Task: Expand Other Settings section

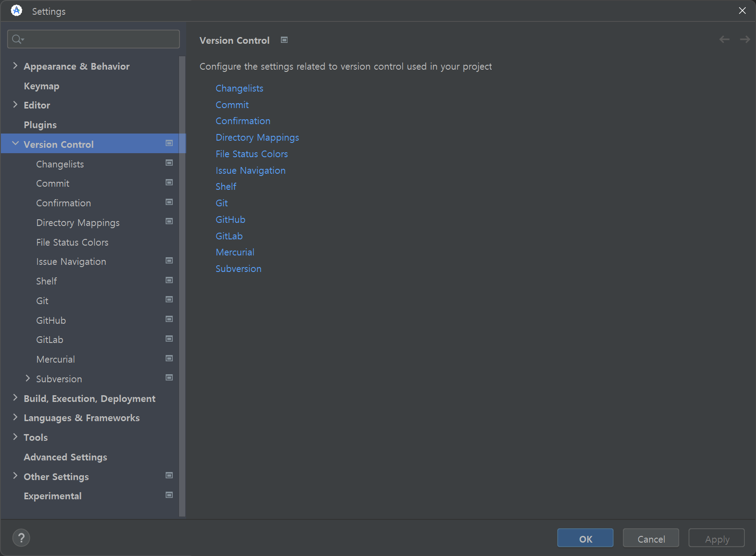Action: pos(15,476)
